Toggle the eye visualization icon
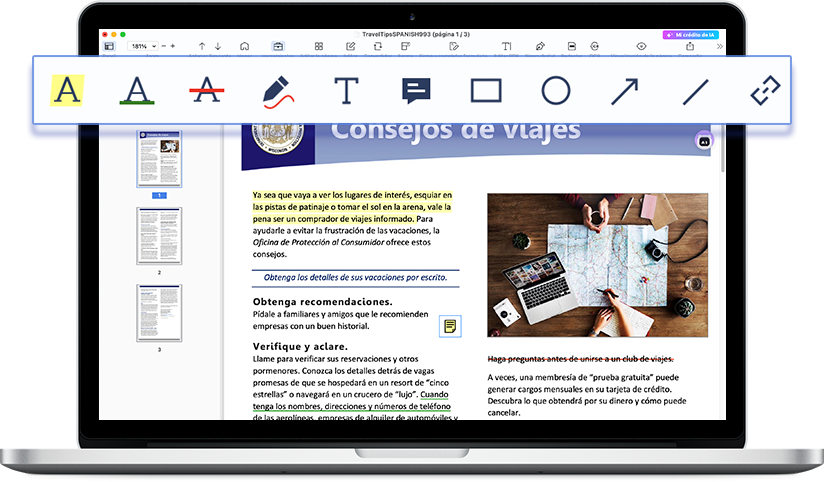This screenshot has height=482, width=824. (x=641, y=46)
